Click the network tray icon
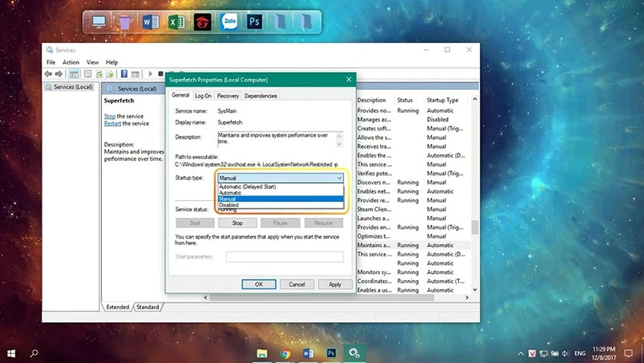Screen dimensions: 644x363 [544, 354]
